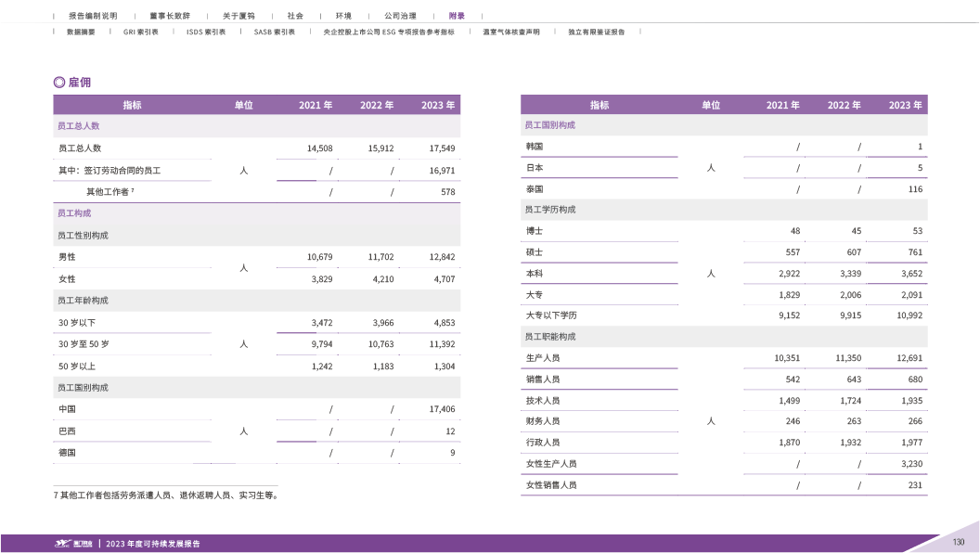Click the footnote about 其他工作者
This screenshot has height=553, width=980.
pyautogui.click(x=165, y=495)
